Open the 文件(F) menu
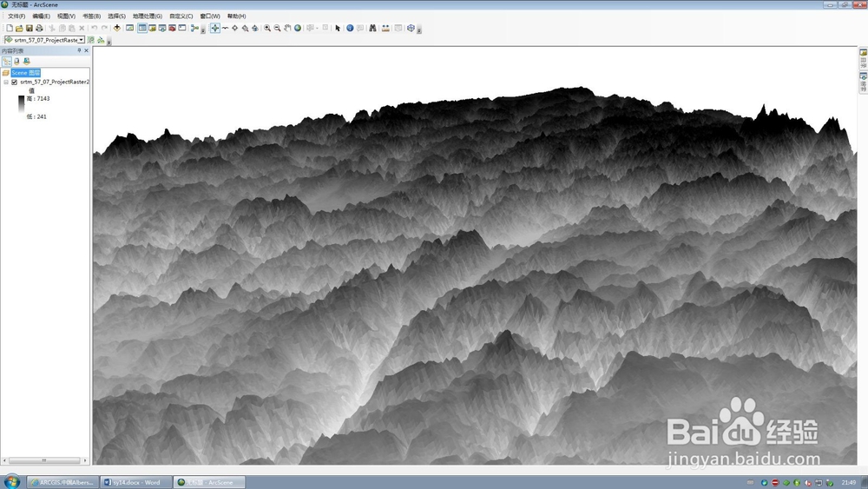Image resolution: width=868 pixels, height=489 pixels. (x=16, y=16)
